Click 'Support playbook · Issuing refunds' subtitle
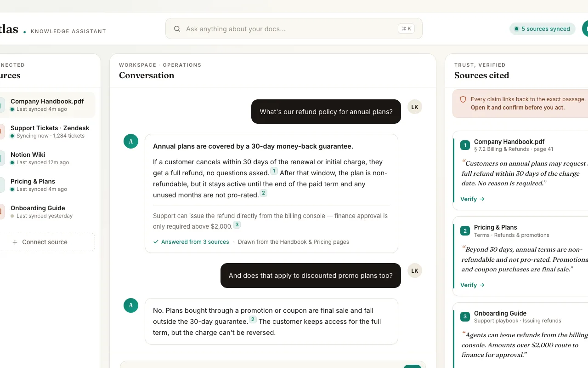This screenshot has width=588, height=368. click(518, 321)
